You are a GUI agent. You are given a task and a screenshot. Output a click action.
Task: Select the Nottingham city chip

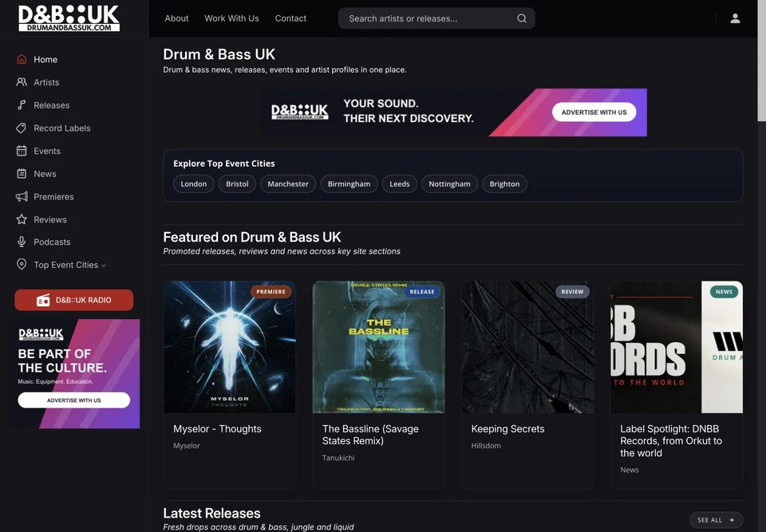[449, 183]
